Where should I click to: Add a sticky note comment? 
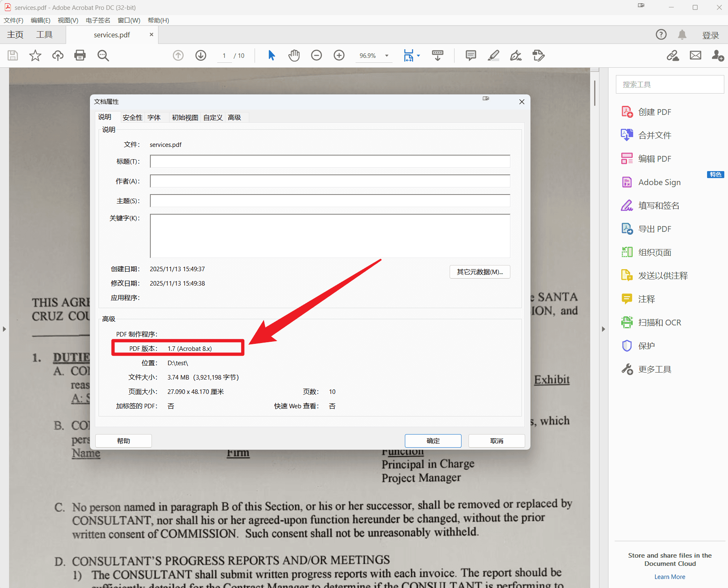471,55
